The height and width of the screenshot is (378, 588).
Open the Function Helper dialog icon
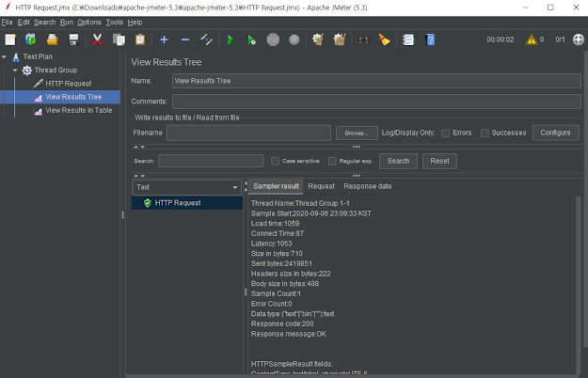(x=408, y=39)
